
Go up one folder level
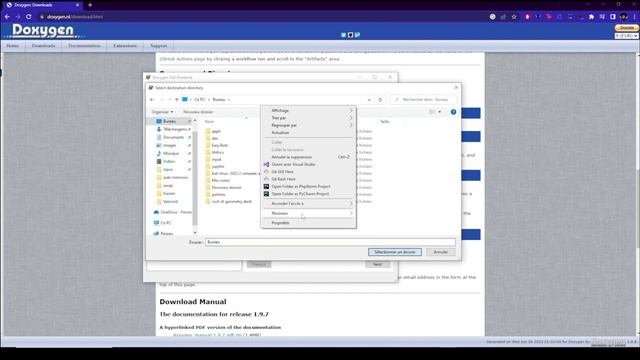click(x=177, y=100)
